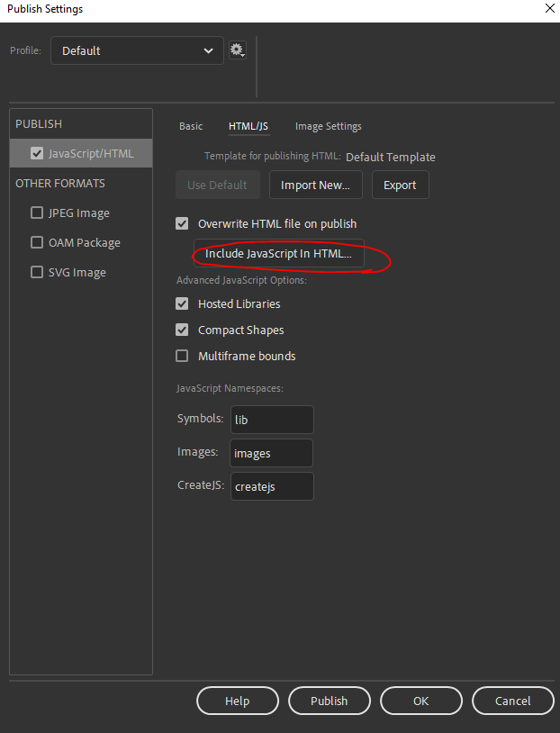This screenshot has width=560, height=733.
Task: Enable Multiframe bounds
Action: [x=182, y=356]
